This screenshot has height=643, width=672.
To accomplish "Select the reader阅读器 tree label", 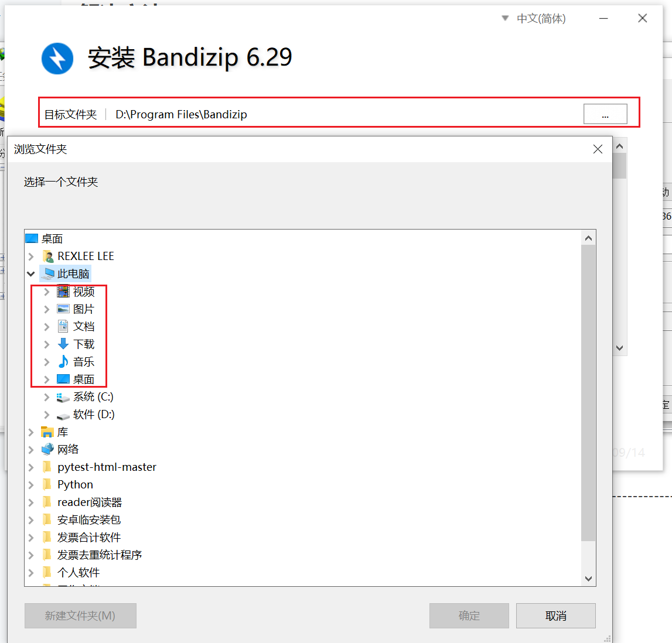I will click(90, 502).
